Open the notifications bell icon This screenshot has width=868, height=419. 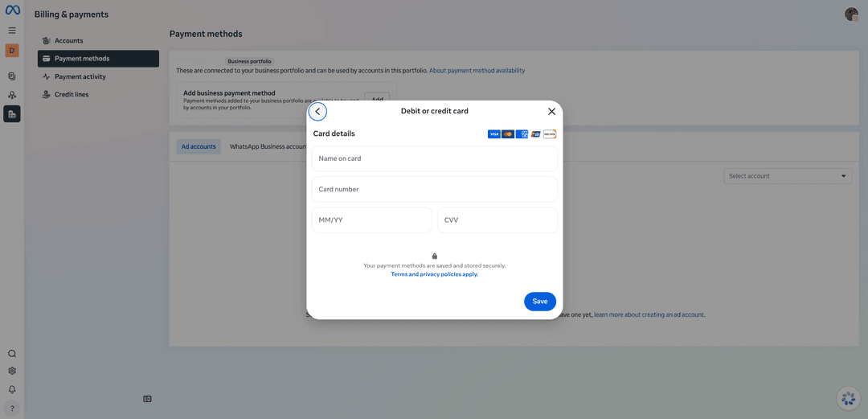click(x=12, y=389)
